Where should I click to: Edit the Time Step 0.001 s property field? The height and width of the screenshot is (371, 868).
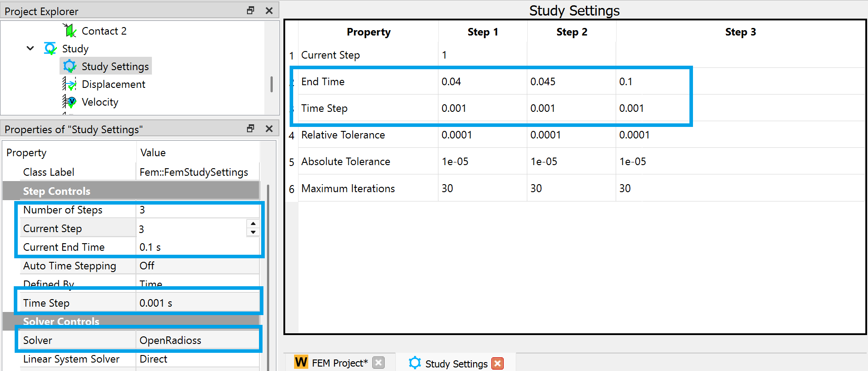coord(197,303)
